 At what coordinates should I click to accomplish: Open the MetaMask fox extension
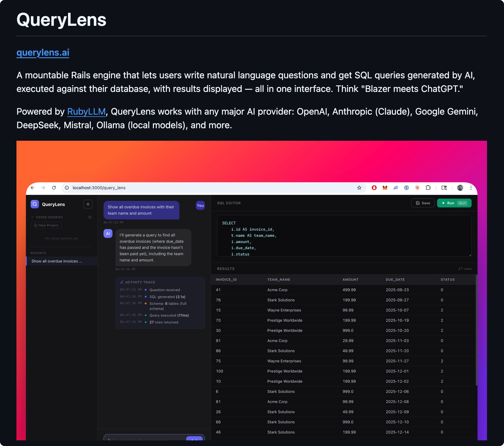click(385, 188)
